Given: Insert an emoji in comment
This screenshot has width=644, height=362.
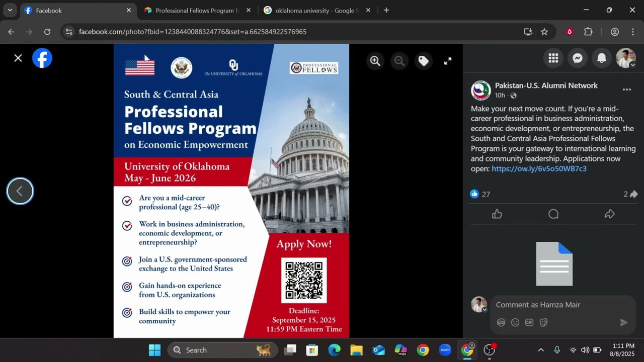Looking at the screenshot, I should (515, 323).
